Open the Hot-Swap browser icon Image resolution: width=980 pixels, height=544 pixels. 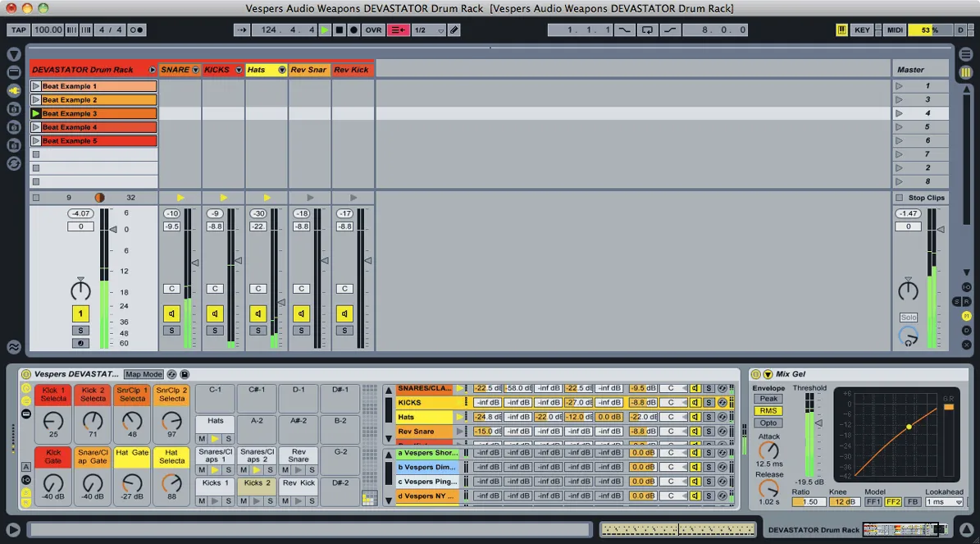14,163
